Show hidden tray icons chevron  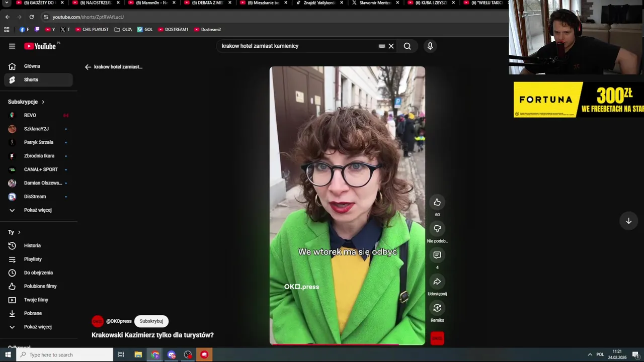[590, 355]
